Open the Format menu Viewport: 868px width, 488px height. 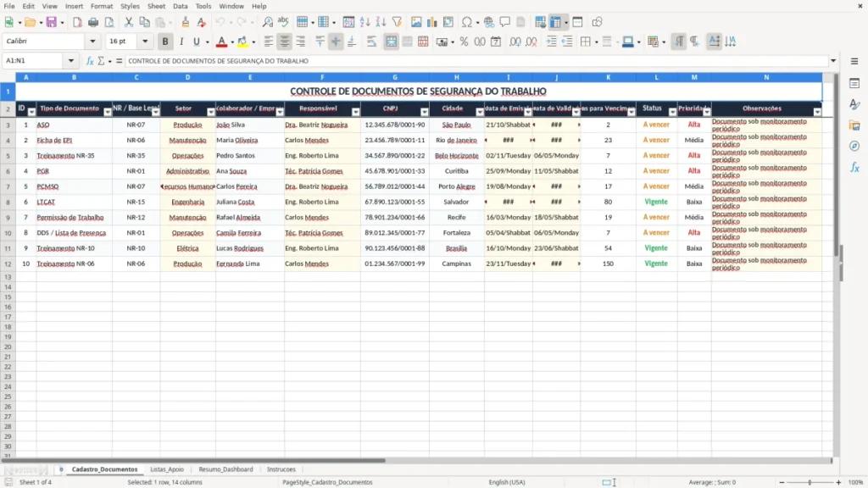point(102,6)
